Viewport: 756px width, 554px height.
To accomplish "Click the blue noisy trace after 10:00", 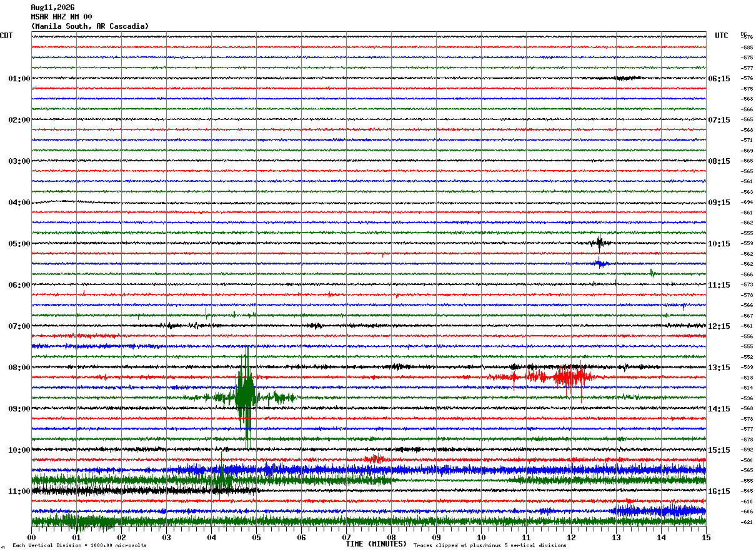I will [437, 470].
